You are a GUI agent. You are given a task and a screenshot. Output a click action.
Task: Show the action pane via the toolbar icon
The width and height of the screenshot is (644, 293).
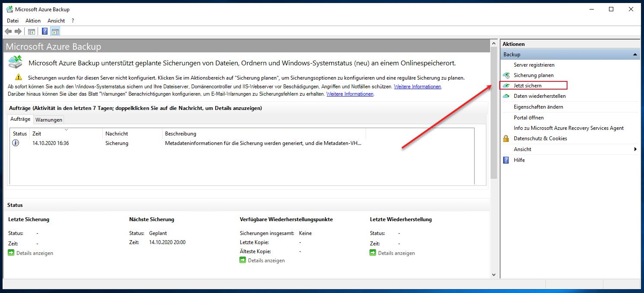coord(55,31)
